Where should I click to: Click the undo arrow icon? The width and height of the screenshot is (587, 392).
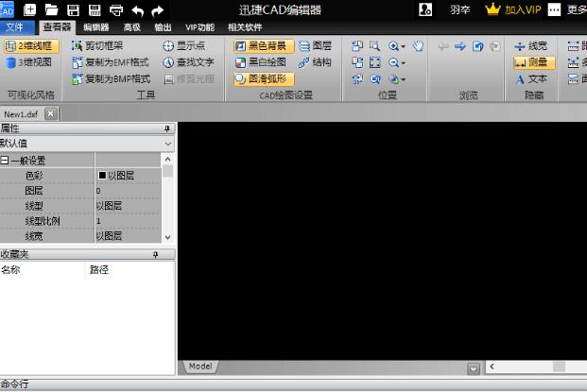[x=138, y=9]
